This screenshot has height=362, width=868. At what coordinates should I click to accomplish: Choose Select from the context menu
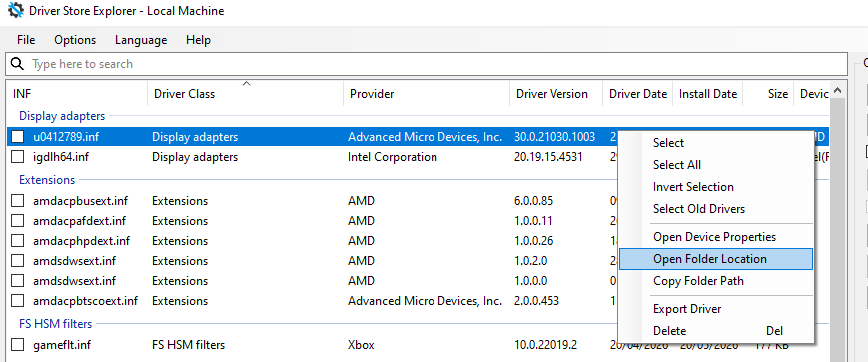click(x=716, y=142)
